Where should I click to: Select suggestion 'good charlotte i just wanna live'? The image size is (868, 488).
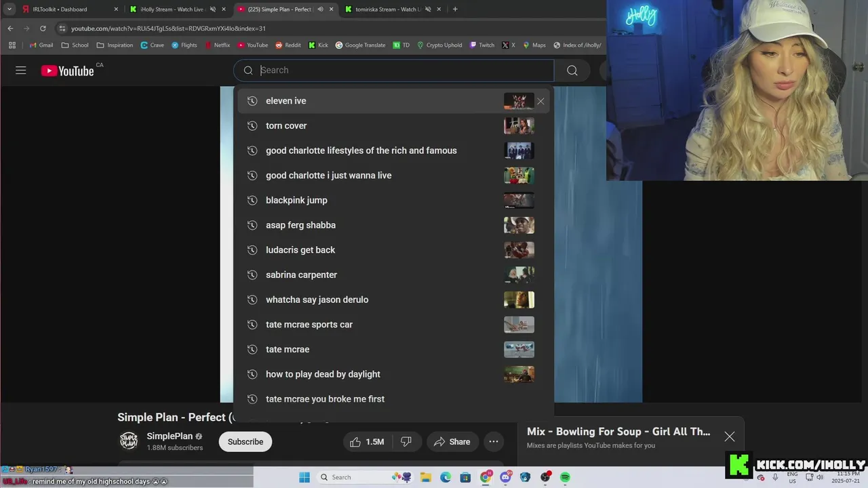click(393, 176)
